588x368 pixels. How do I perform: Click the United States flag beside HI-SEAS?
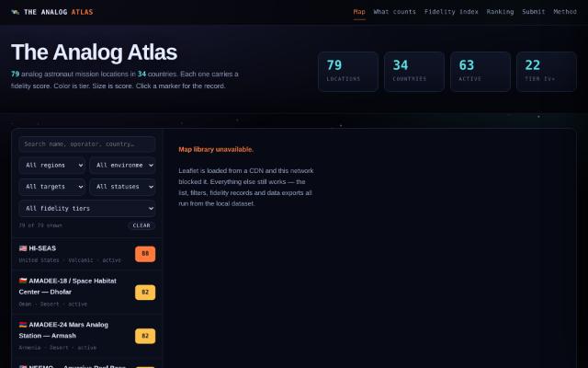click(x=23, y=248)
